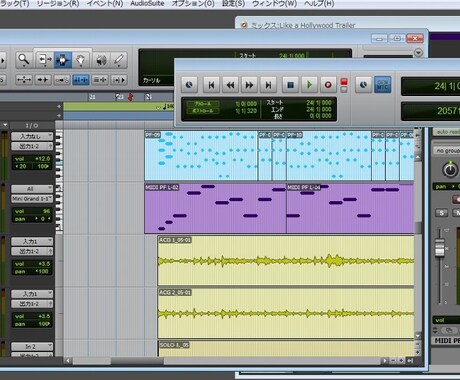Click the clock icon left of GEN MTC
Image resolution: width=460 pixels, height=380 pixels.
point(363,85)
